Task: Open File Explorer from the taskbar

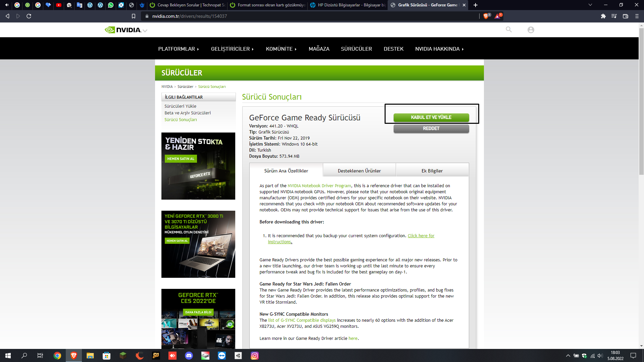Action: click(x=90, y=356)
